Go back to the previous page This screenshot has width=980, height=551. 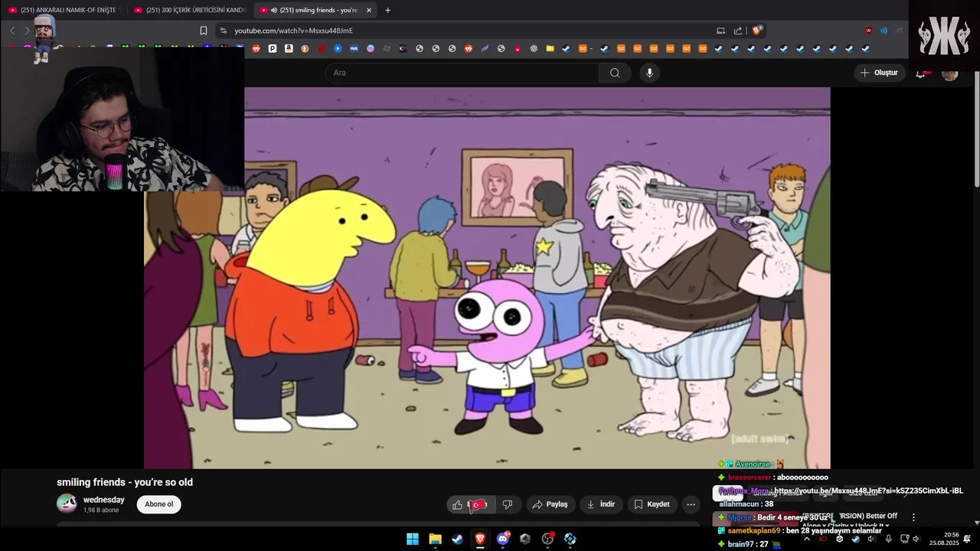(x=12, y=31)
